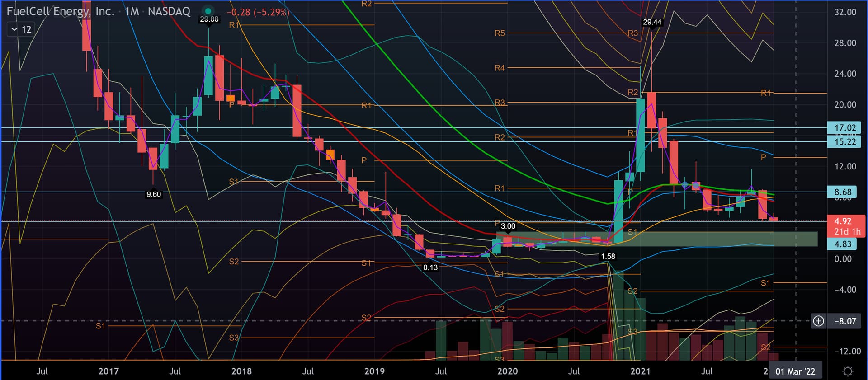Click the green market status dot
This screenshot has width=868, height=380.
click(208, 11)
